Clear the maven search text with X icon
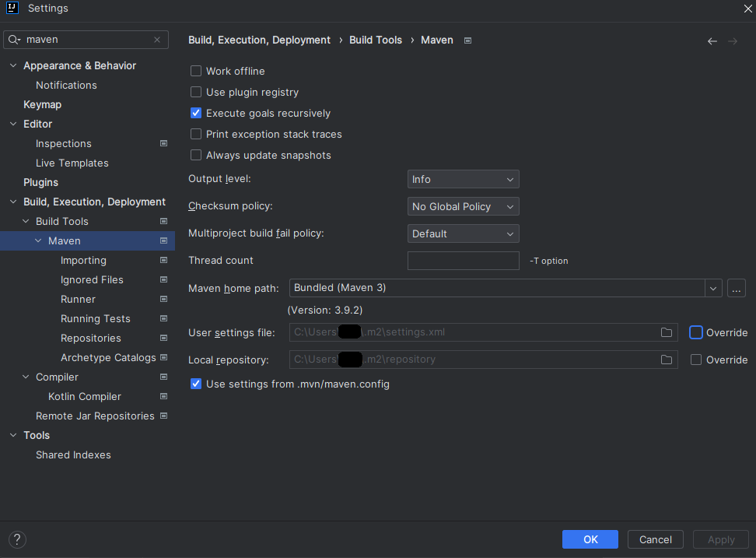This screenshot has width=756, height=558. click(x=157, y=40)
